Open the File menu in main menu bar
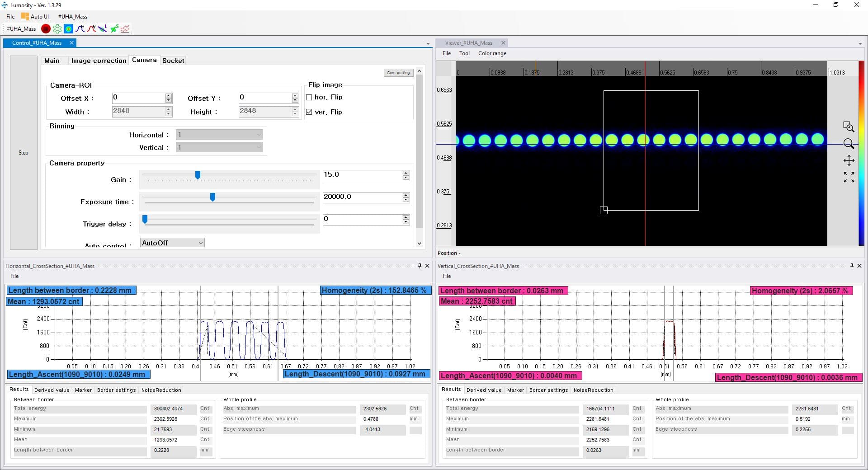Screen dimensions: 868x470 10,16
